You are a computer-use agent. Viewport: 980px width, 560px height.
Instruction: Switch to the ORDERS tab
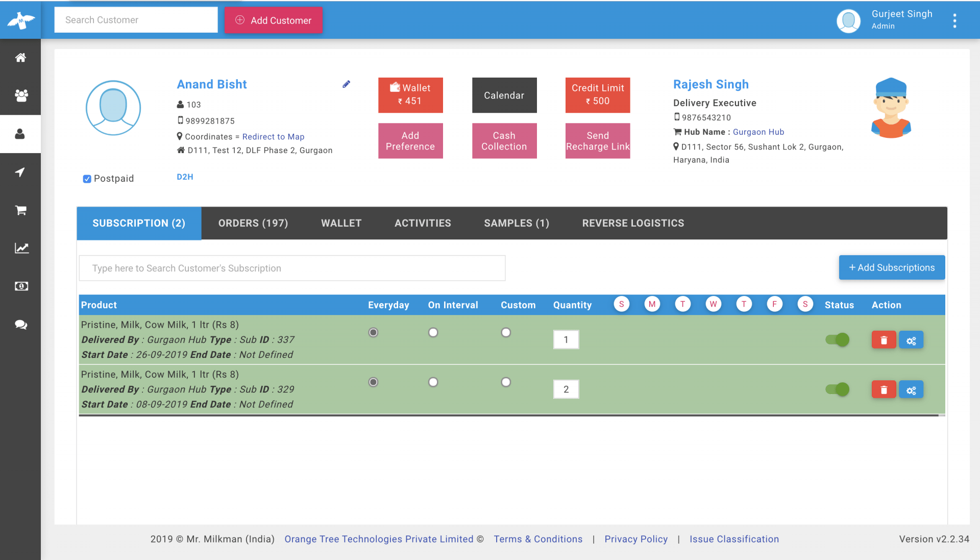point(253,223)
